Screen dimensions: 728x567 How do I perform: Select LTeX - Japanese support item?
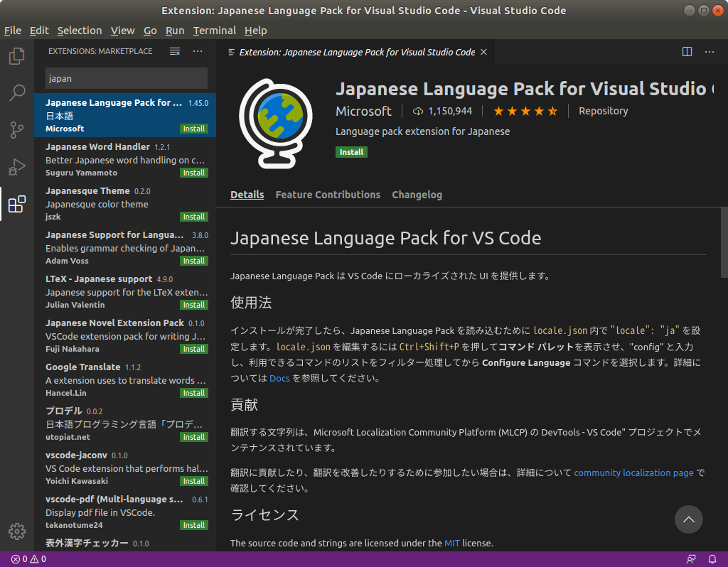point(125,291)
